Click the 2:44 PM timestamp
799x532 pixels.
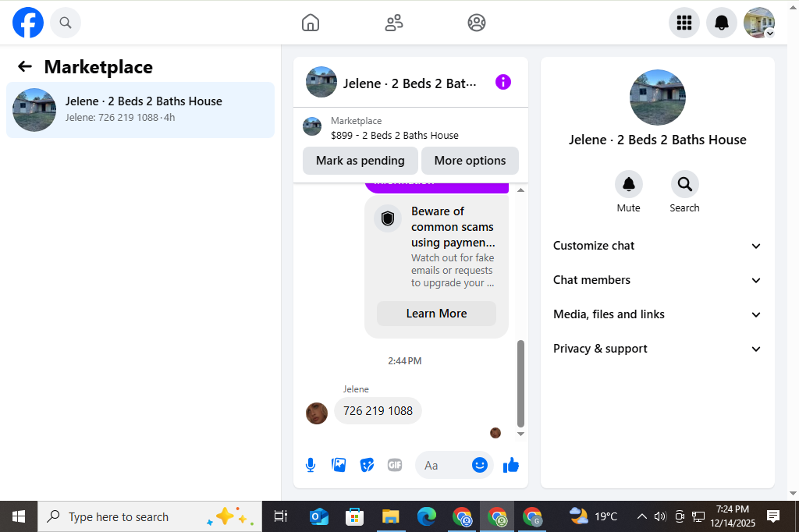pyautogui.click(x=405, y=361)
